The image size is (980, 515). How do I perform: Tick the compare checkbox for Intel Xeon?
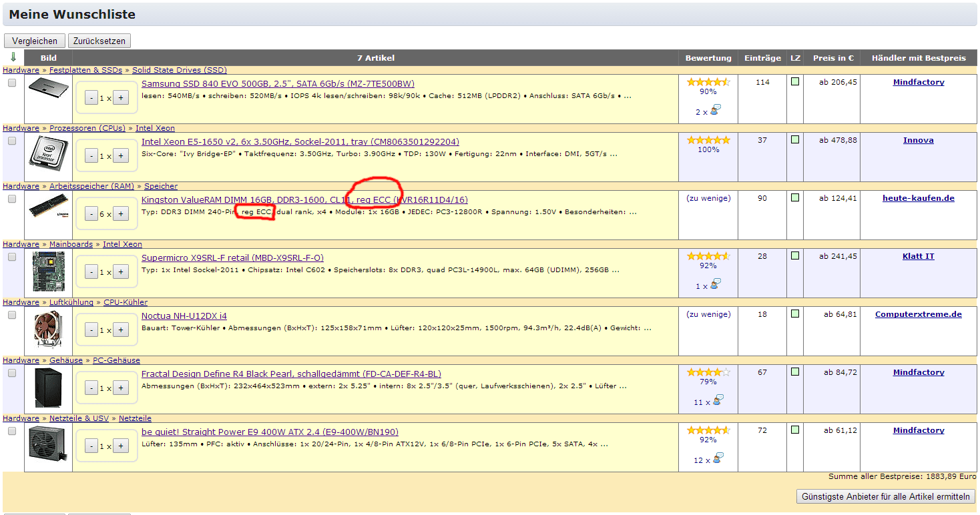pyautogui.click(x=12, y=141)
